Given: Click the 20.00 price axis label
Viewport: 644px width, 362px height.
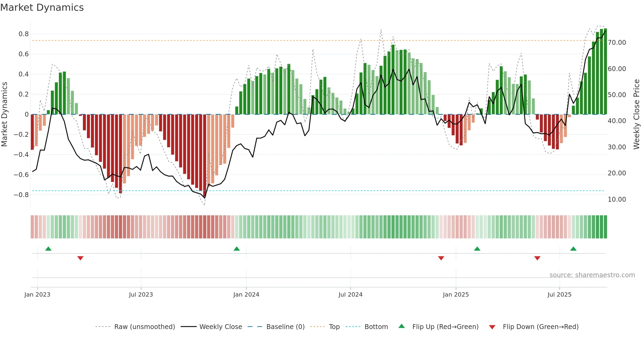Looking at the screenshot, I should [617, 173].
